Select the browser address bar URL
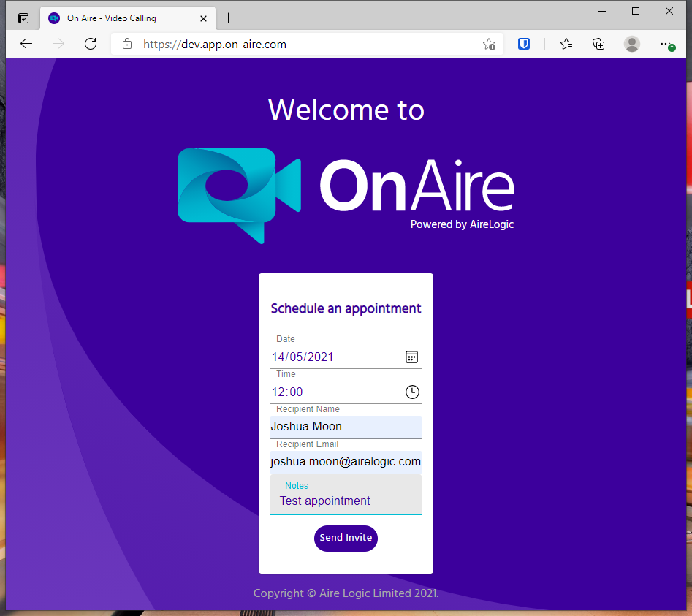Viewport: 692px width, 616px height. coord(292,44)
